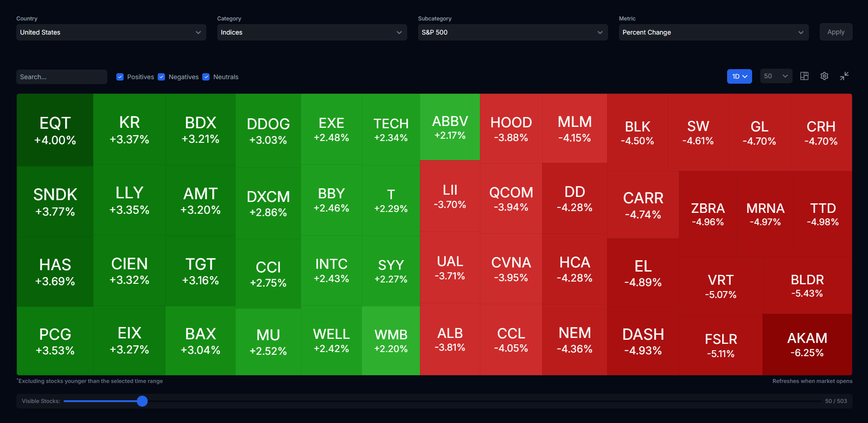Select the EQT +4.00% tile
Screen dimensions: 868x423
click(55, 130)
